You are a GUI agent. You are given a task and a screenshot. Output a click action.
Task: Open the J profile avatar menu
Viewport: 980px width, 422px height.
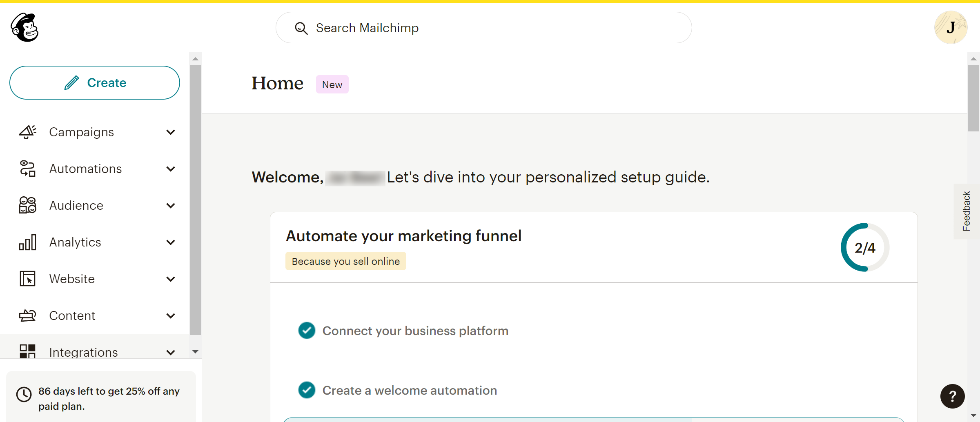[951, 27]
